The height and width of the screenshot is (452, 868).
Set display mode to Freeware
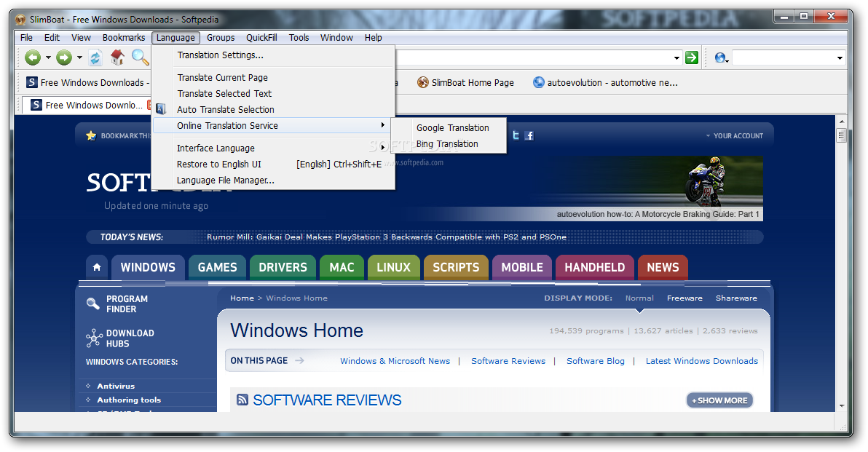[x=684, y=298]
